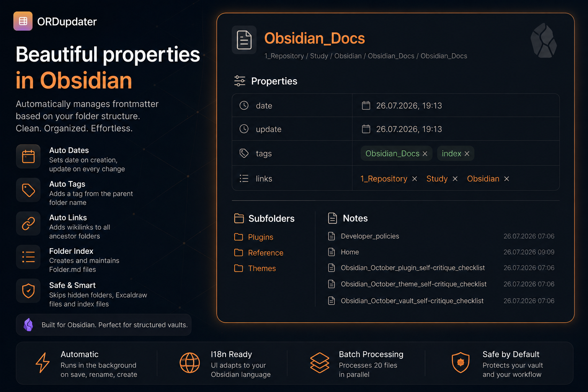Click the file icon beside Home note
This screenshot has width=588, height=392.
[332, 252]
